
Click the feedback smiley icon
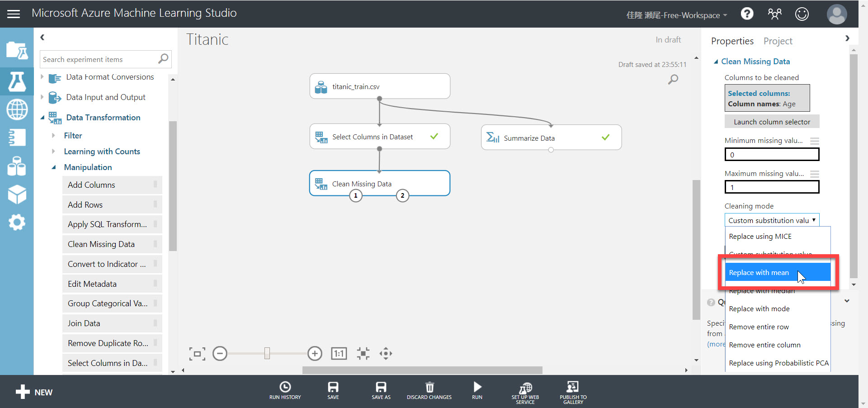(802, 14)
